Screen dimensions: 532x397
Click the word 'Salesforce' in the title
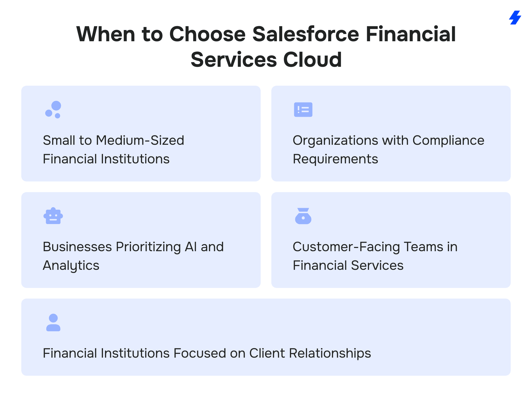click(305, 34)
